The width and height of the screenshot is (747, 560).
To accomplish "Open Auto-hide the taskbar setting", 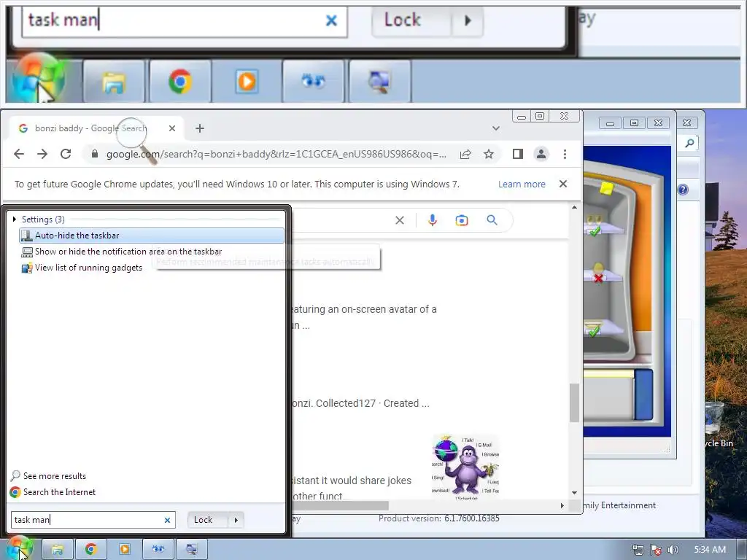I will [x=152, y=236].
